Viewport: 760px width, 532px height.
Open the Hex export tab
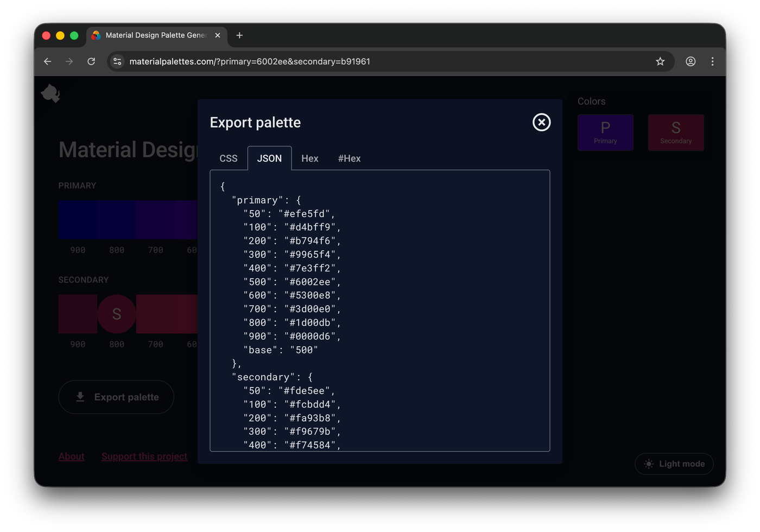(309, 159)
